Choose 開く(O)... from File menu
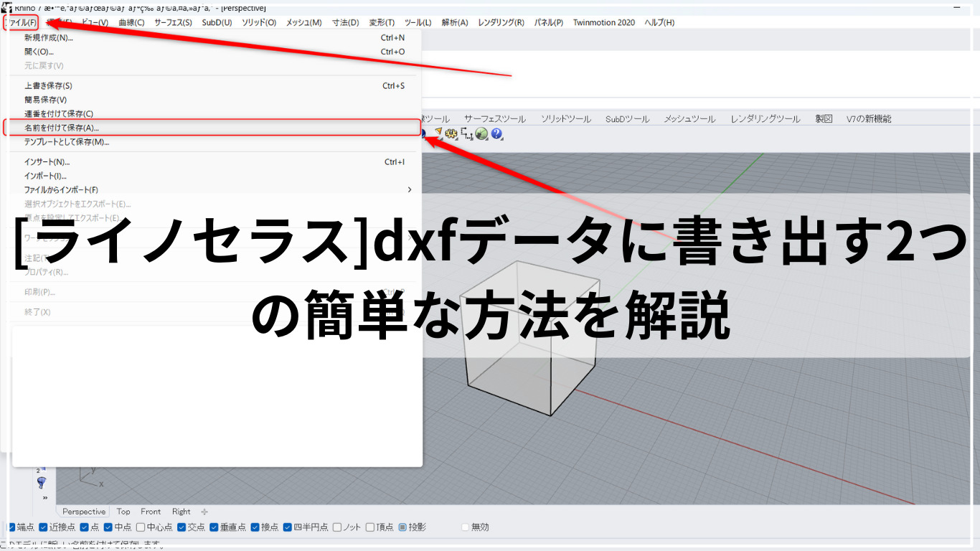This screenshot has height=551, width=980. click(x=214, y=52)
